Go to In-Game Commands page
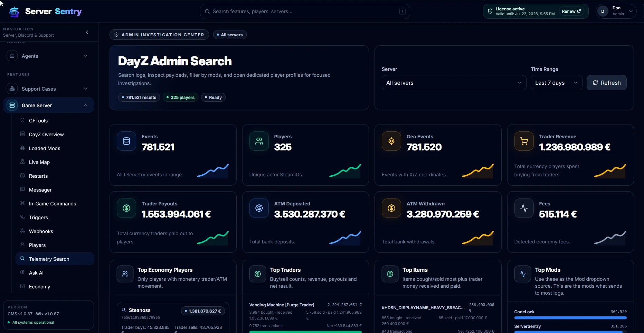Image resolution: width=644 pixels, height=333 pixels. click(x=53, y=204)
